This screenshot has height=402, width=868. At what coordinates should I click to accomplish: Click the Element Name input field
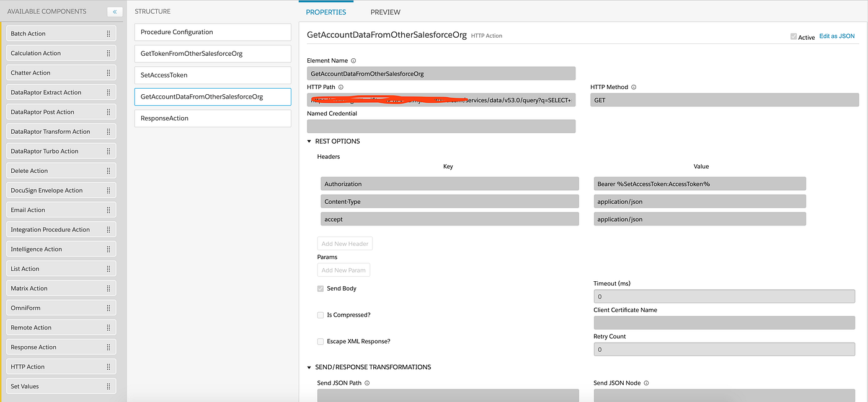pos(441,73)
